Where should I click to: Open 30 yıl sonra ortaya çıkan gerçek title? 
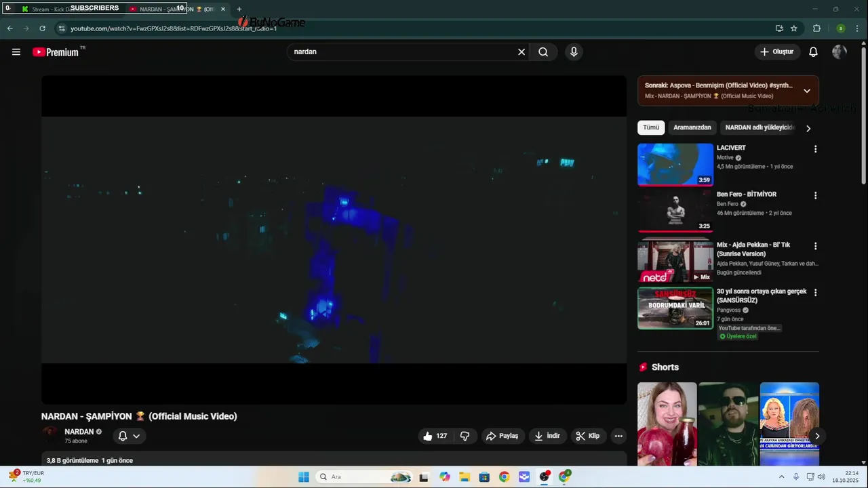762,296
